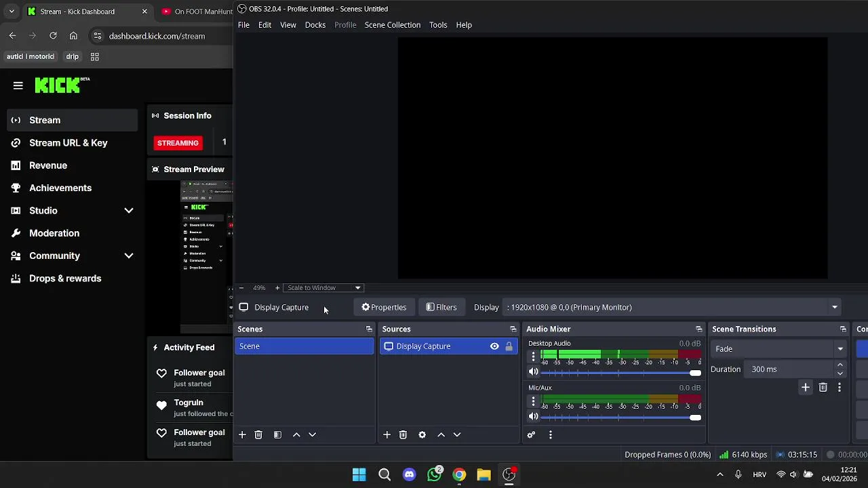Viewport: 868px width, 488px height.
Task: Move source up arrow in Sources panel
Action: click(441, 434)
